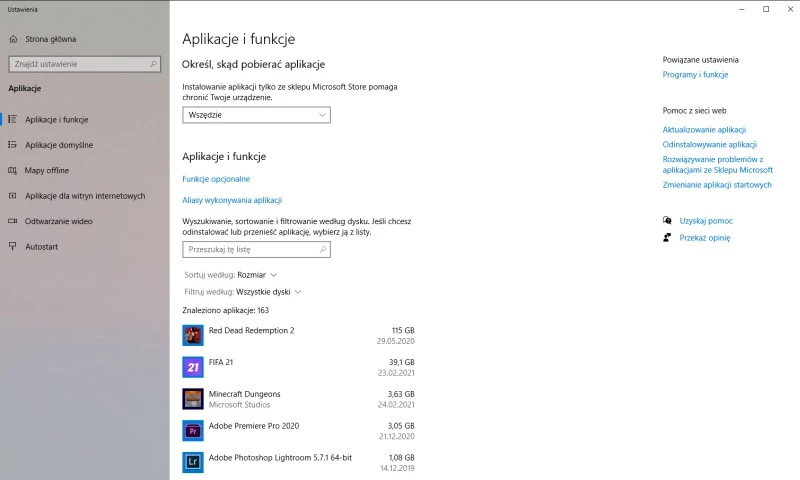Open Strona główna link

pos(51,39)
